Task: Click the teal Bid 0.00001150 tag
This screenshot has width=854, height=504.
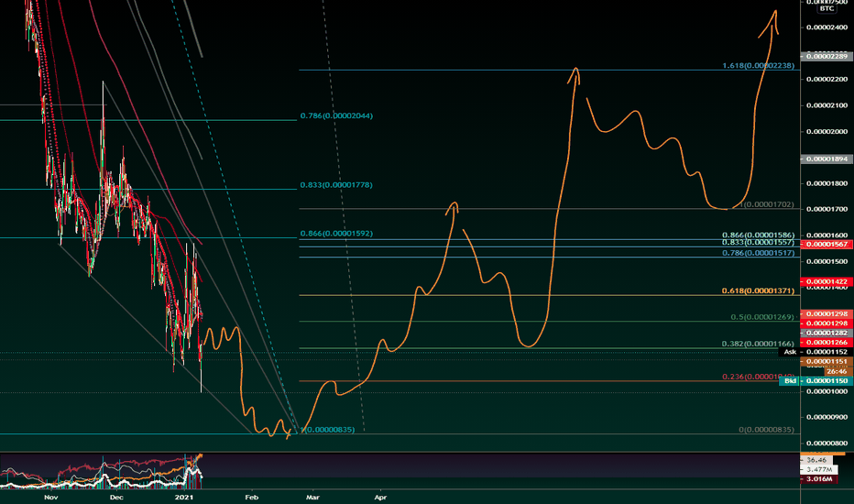Action: [816, 381]
